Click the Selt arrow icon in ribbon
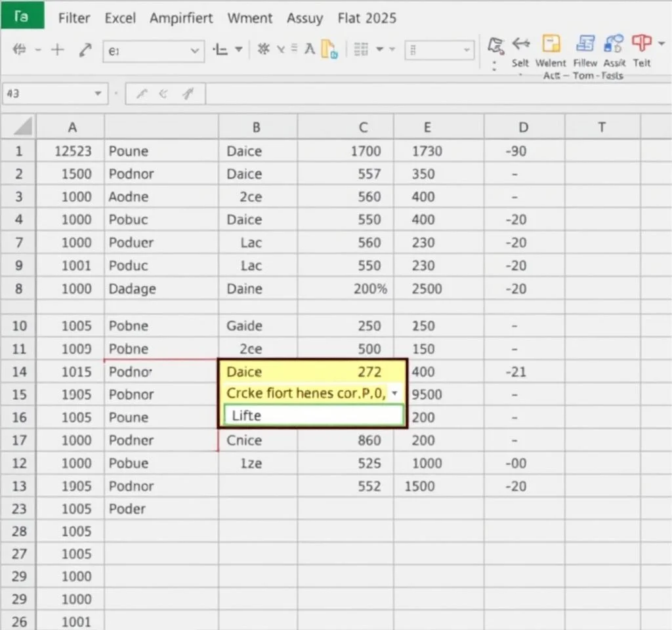 [520, 45]
